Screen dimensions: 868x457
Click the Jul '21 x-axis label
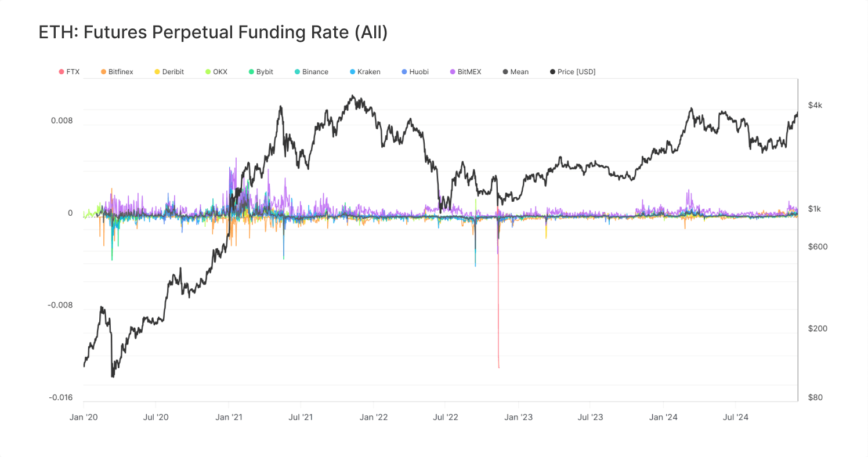click(301, 417)
